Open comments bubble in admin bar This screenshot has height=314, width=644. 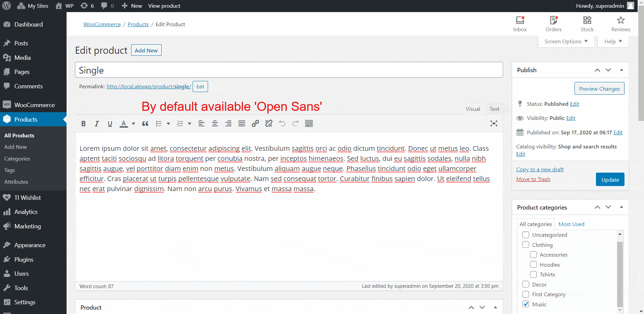(108, 6)
